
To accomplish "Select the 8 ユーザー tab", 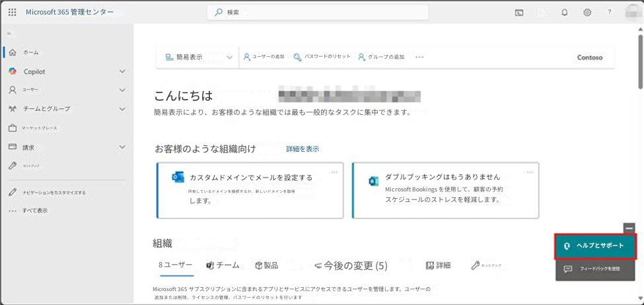I will [176, 265].
